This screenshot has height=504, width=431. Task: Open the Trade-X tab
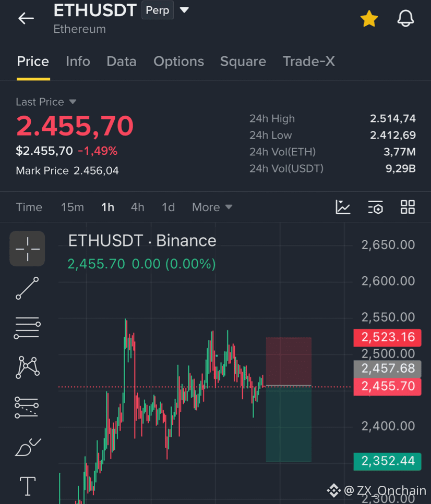point(309,62)
